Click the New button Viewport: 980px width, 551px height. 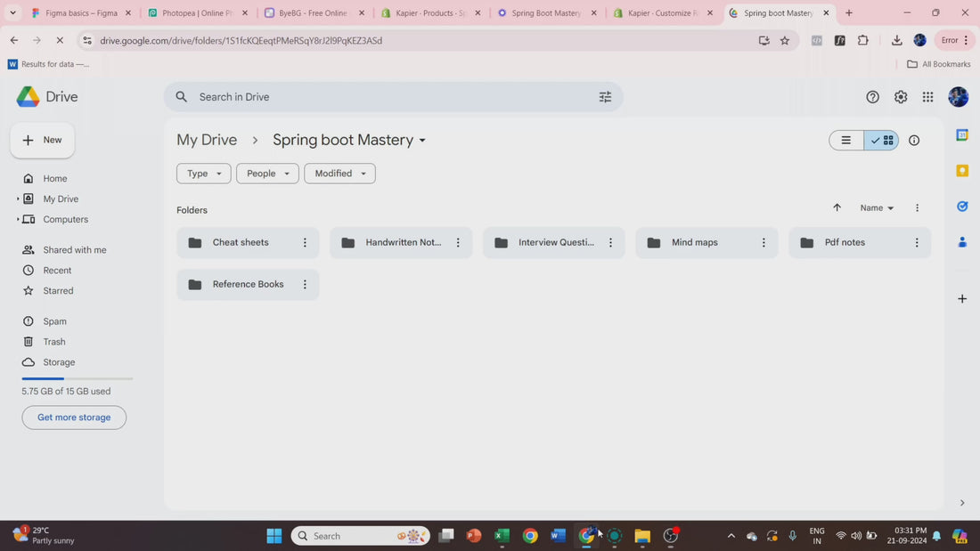click(43, 140)
